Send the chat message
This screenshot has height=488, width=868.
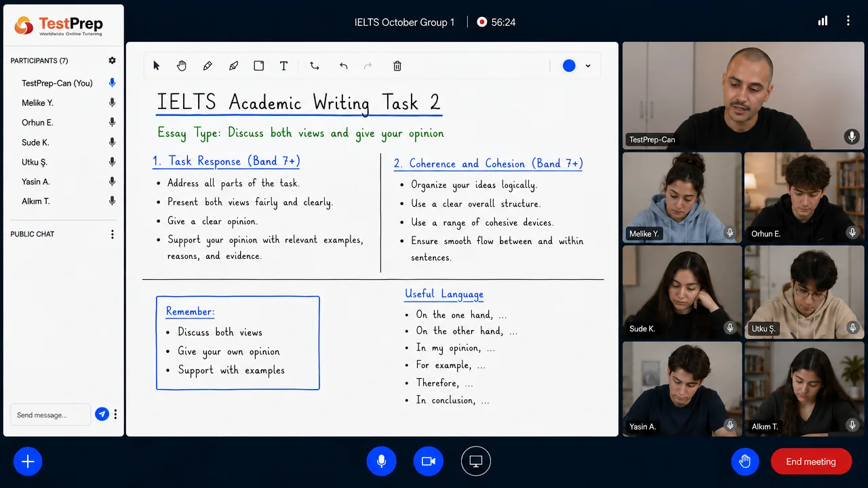tap(102, 414)
